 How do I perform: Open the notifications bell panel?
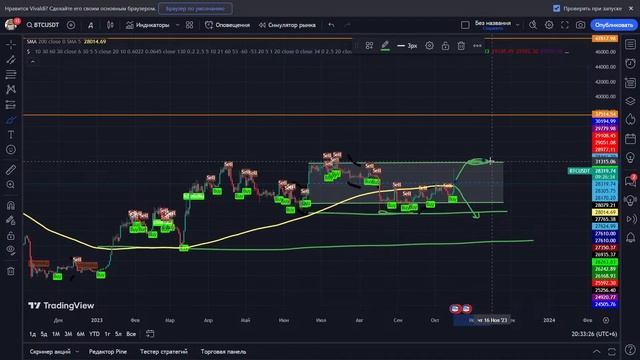(x=630, y=237)
